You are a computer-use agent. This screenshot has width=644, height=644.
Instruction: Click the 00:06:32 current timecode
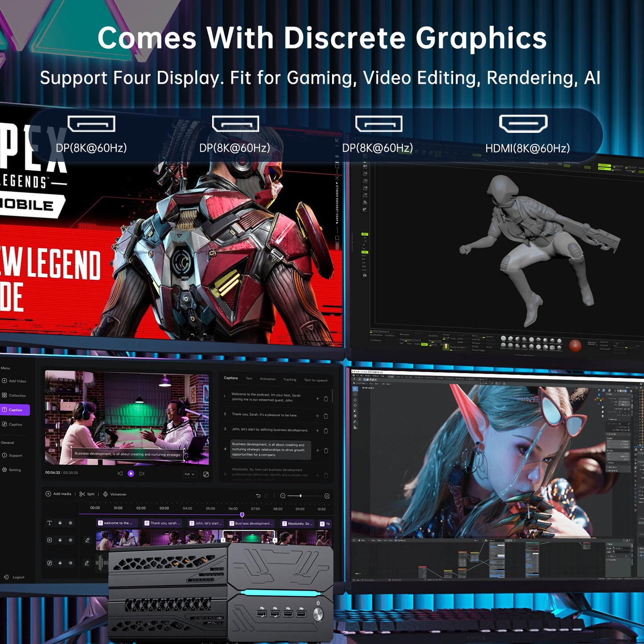point(53,472)
